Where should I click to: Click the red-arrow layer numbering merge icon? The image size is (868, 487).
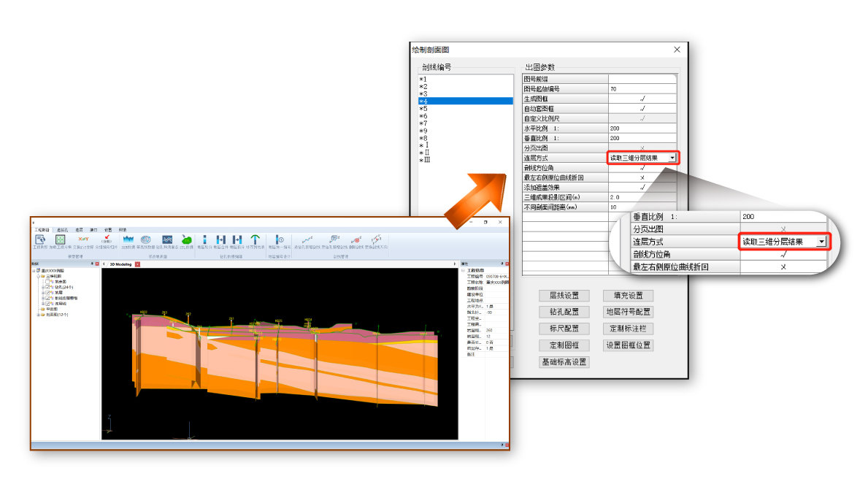click(107, 239)
